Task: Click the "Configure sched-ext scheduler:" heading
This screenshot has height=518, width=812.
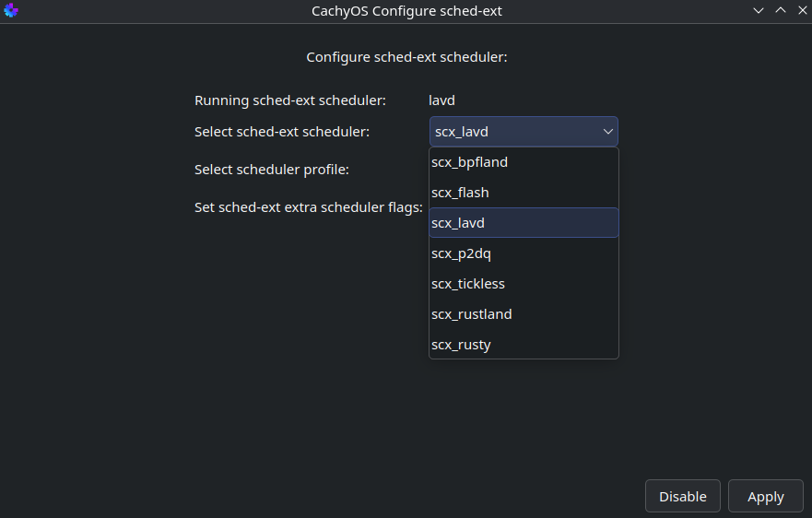Action: [x=406, y=57]
